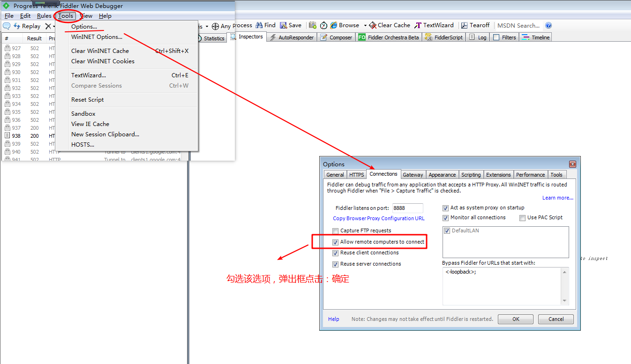Open the Fiddler Orchestra Beta tab
Viewport: 631px width, 364px height.
389,37
